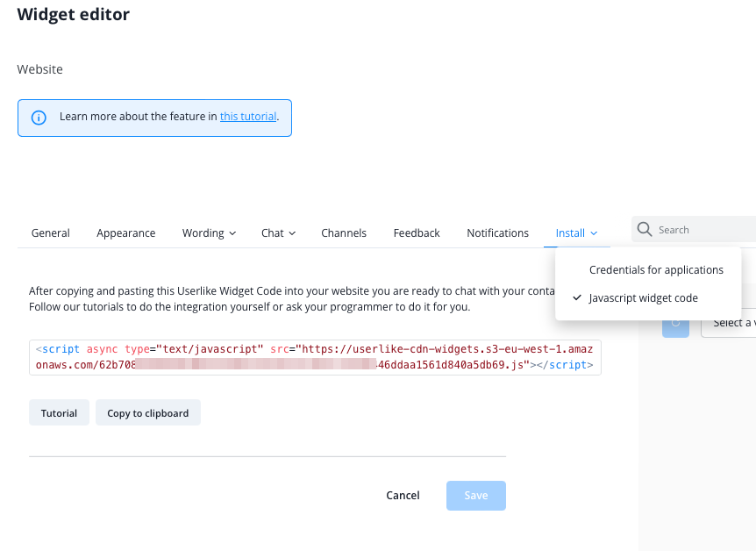The image size is (756, 551).
Task: Focus the Search input field
Action: coord(702,230)
